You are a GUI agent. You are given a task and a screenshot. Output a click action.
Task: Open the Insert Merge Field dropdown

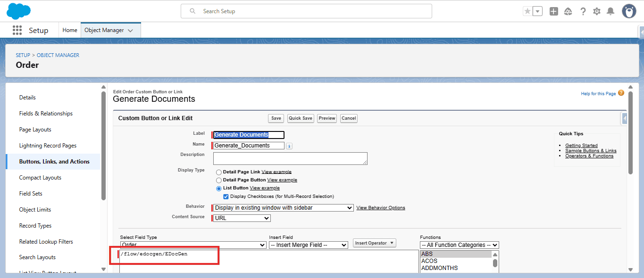(309, 245)
